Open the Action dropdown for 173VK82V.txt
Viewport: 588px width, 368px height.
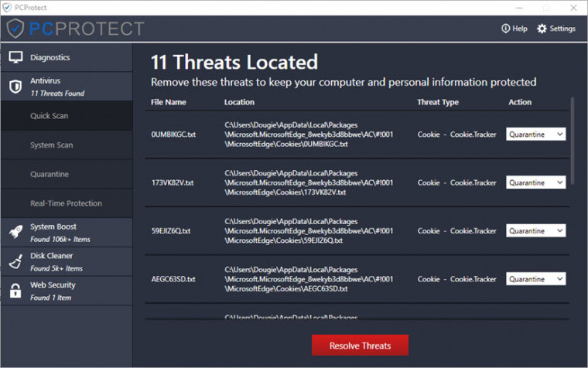pyautogui.click(x=536, y=182)
